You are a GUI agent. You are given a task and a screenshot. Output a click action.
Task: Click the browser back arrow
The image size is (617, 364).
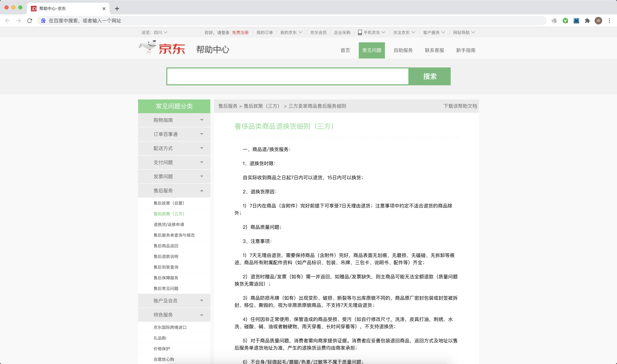pos(8,21)
